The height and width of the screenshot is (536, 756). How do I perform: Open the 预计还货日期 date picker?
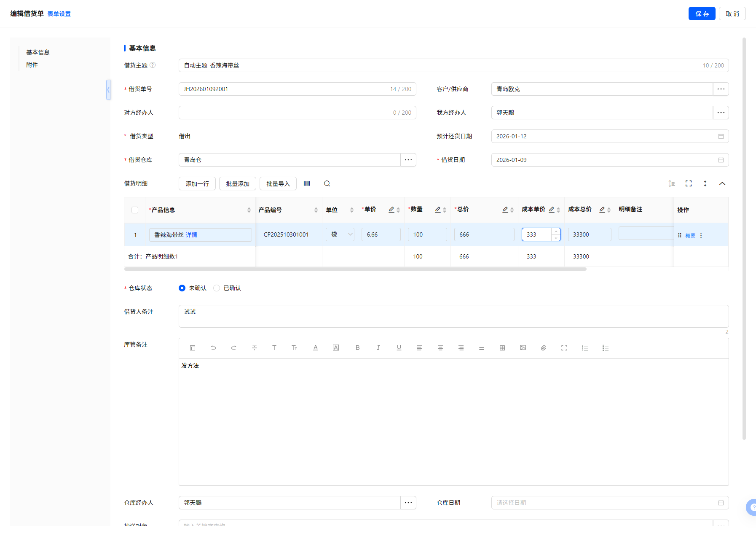click(609, 136)
